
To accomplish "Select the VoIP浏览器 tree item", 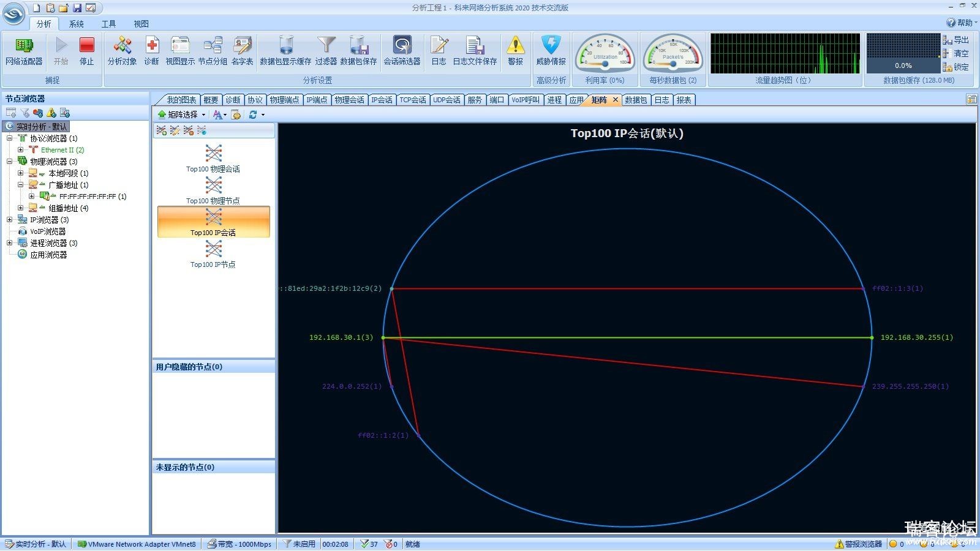I will point(42,231).
